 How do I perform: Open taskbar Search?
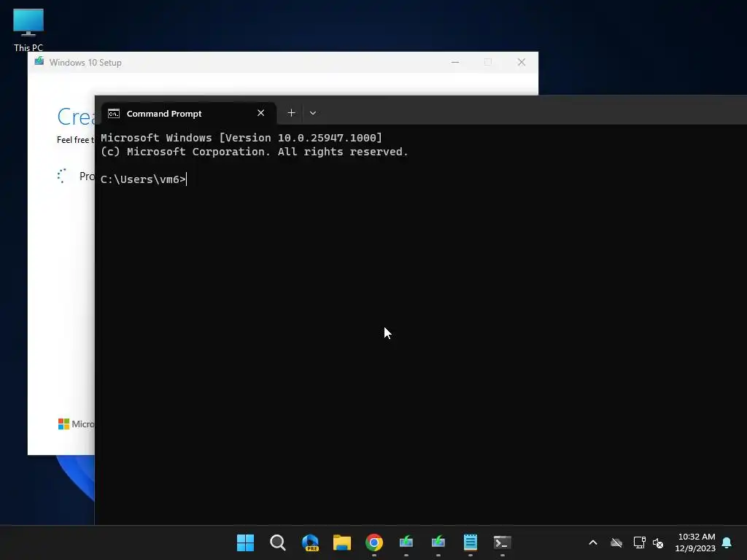pyautogui.click(x=277, y=542)
